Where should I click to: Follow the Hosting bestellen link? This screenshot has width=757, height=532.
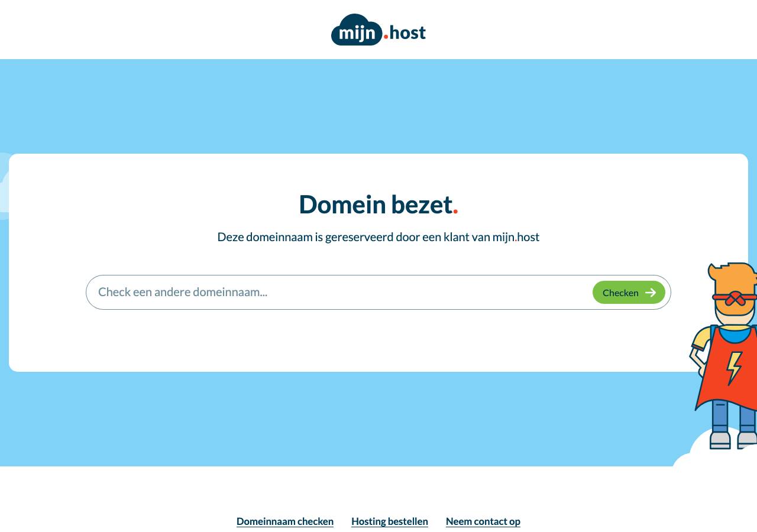pos(390,521)
